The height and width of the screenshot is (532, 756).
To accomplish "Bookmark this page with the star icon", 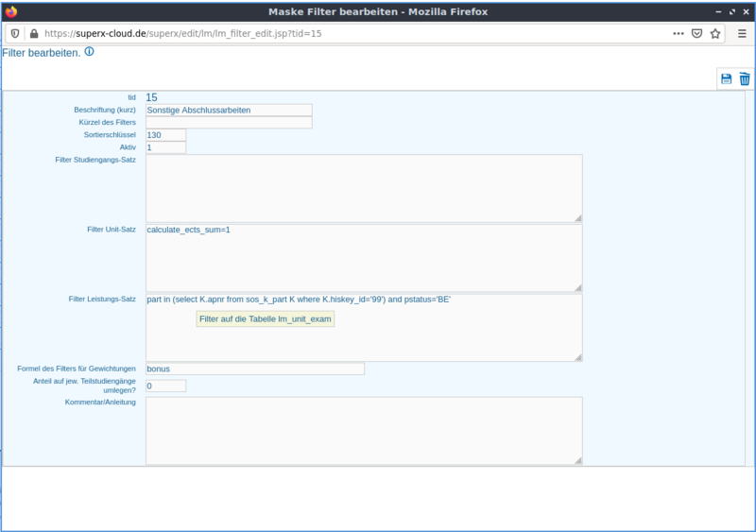I will [715, 33].
